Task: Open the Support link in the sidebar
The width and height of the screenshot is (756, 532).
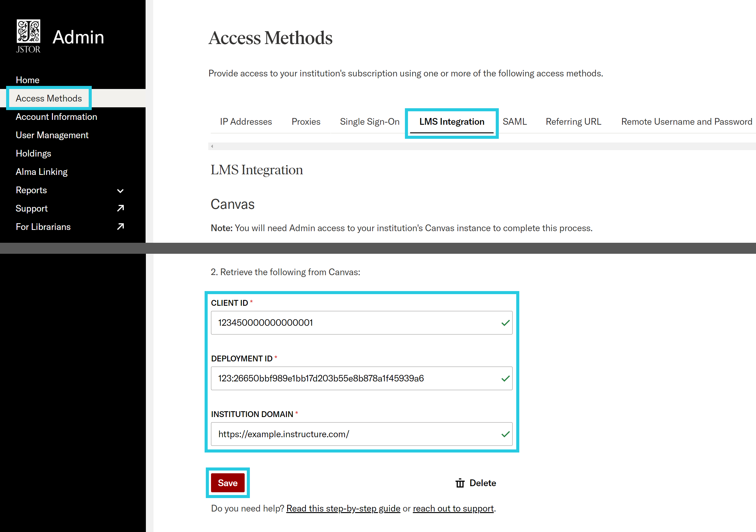Action: click(31, 209)
